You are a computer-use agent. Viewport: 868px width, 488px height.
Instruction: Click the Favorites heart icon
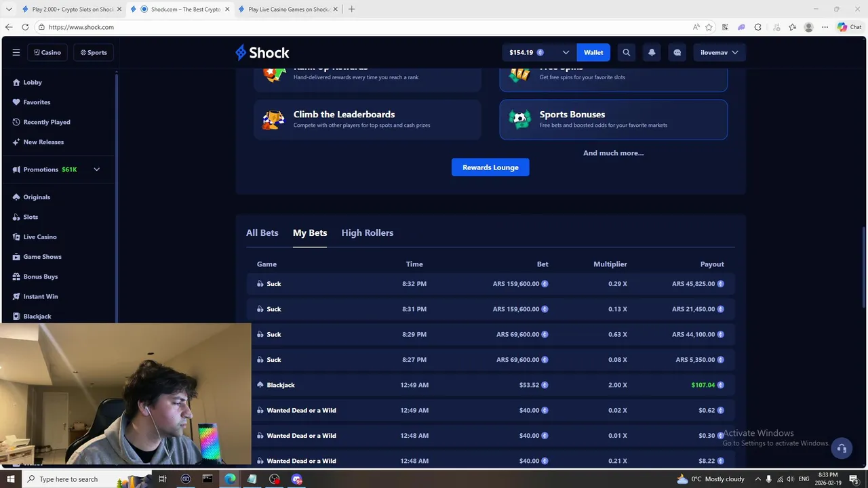click(16, 102)
